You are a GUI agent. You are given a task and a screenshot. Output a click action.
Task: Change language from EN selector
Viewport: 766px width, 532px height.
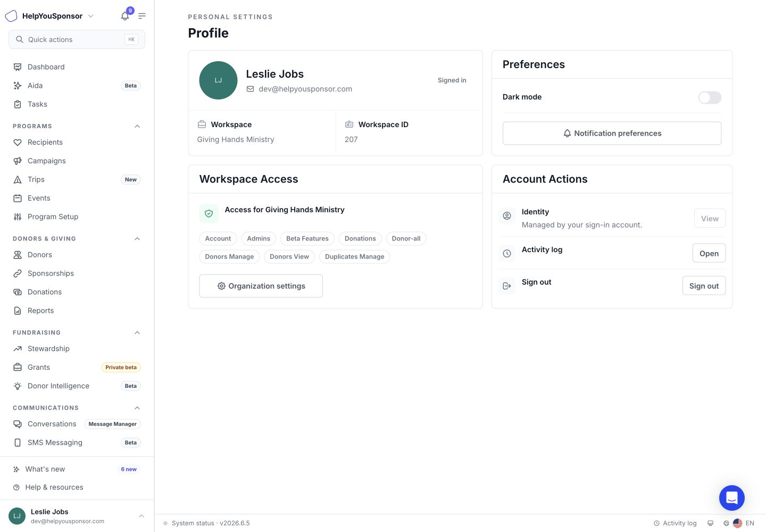(x=744, y=523)
